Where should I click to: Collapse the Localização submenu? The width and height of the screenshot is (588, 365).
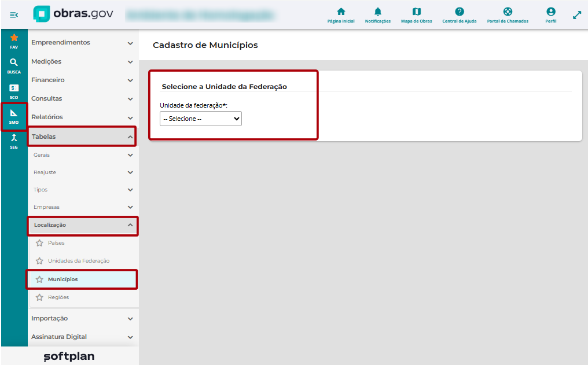[x=83, y=225]
